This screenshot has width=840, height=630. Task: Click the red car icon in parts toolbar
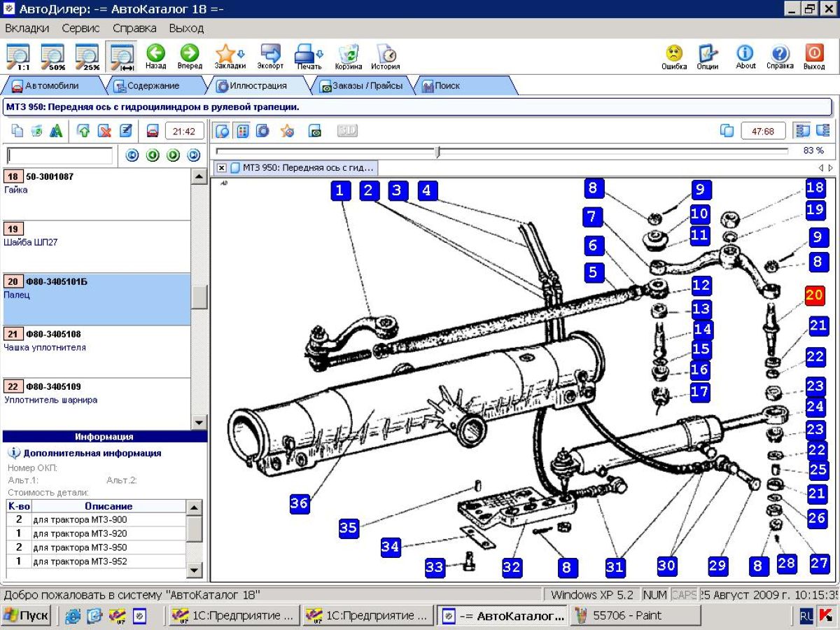click(x=153, y=132)
